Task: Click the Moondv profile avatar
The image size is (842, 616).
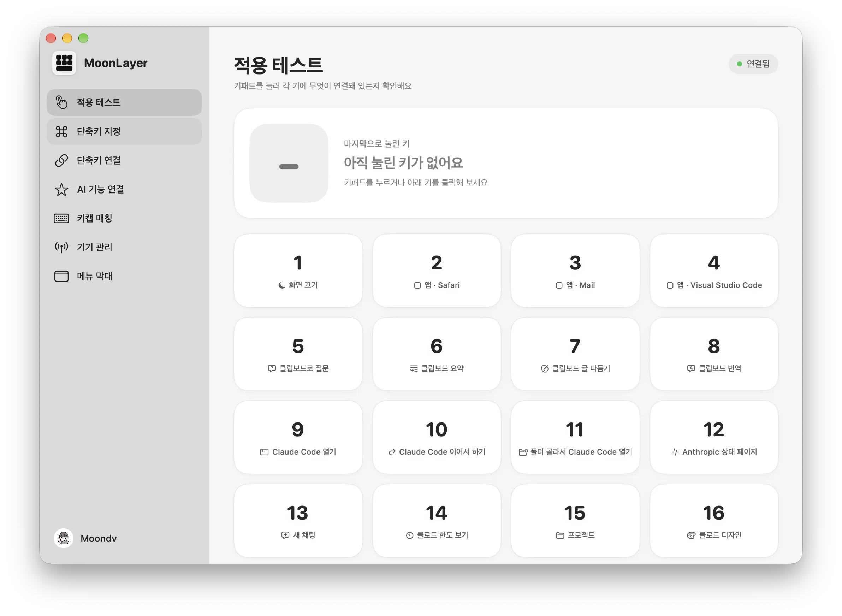Action: click(63, 538)
